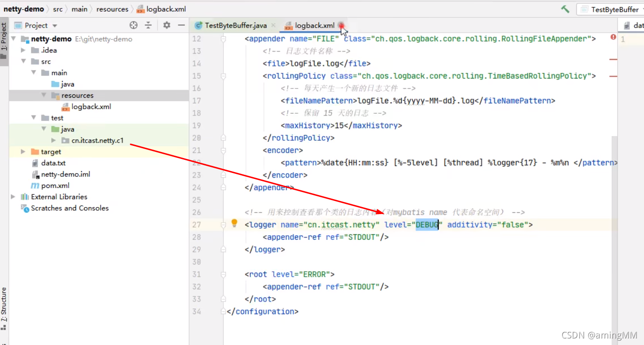
Task: Click the closing configuration tag on line 34
Action: pos(262,311)
